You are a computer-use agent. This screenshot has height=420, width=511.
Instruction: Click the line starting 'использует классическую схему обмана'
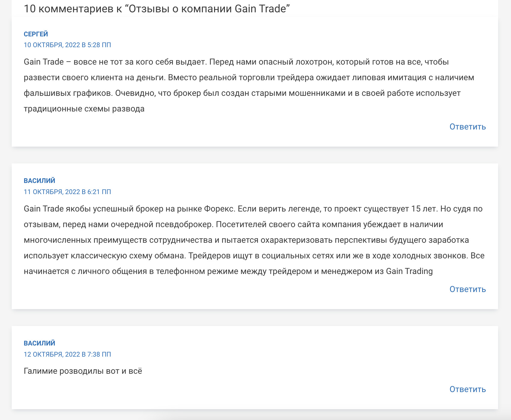click(254, 256)
